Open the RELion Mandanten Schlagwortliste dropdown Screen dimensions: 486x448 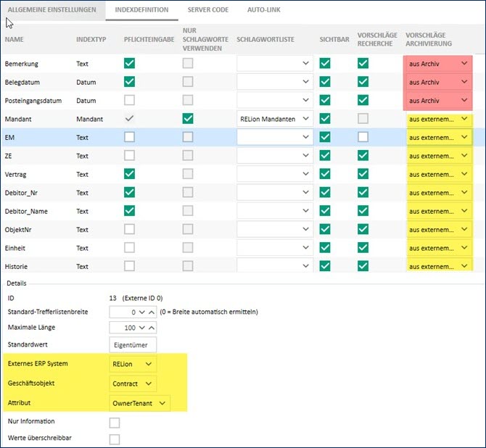pos(275,118)
